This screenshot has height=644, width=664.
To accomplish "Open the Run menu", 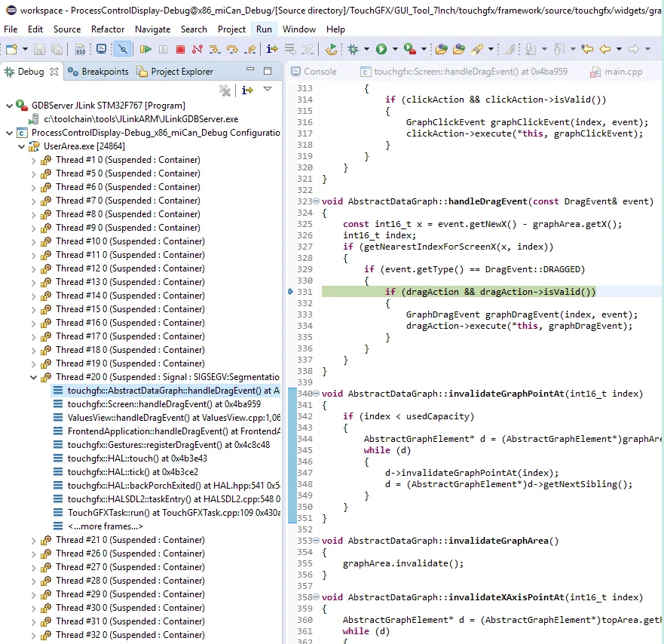I will click(264, 29).
